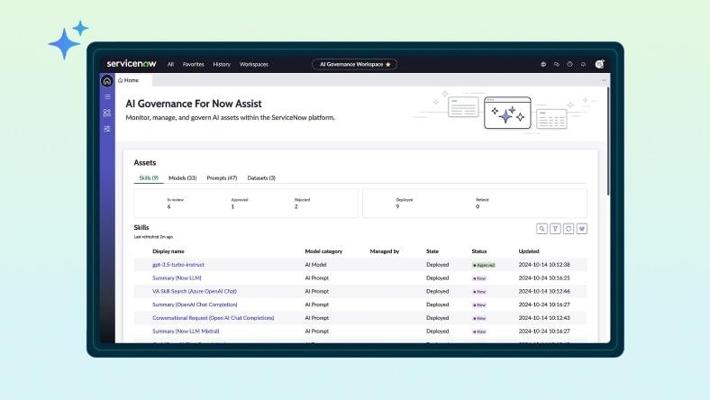This screenshot has width=710, height=400.
Task: Click the AI sparkle window illustration
Action: pyautogui.click(x=507, y=112)
